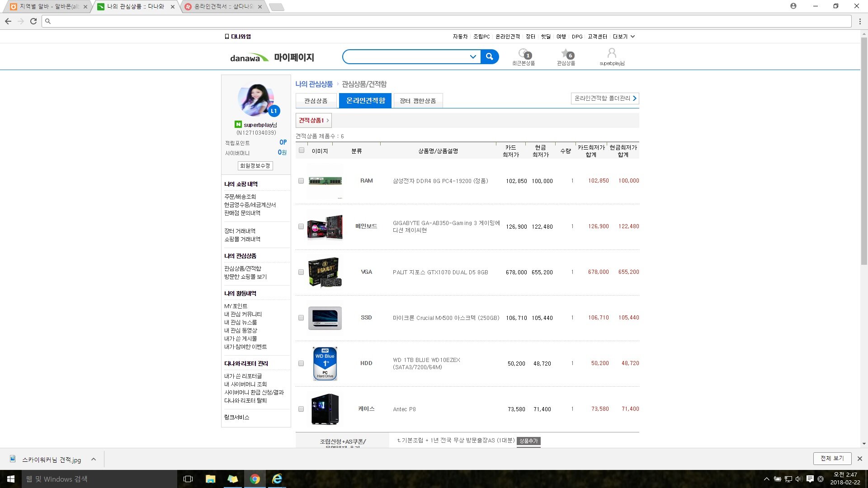Check the WD 1TB BLUE row checkbox

pyautogui.click(x=301, y=363)
